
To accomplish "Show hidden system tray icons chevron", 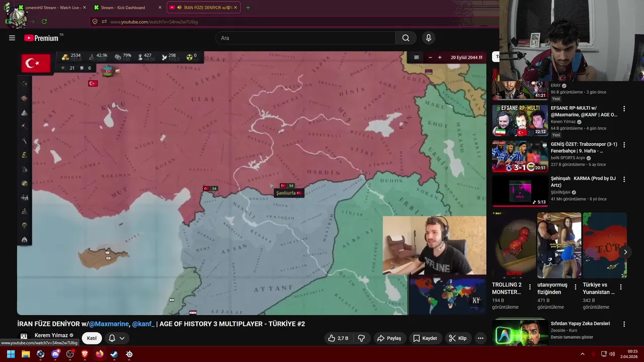I will point(583,354).
